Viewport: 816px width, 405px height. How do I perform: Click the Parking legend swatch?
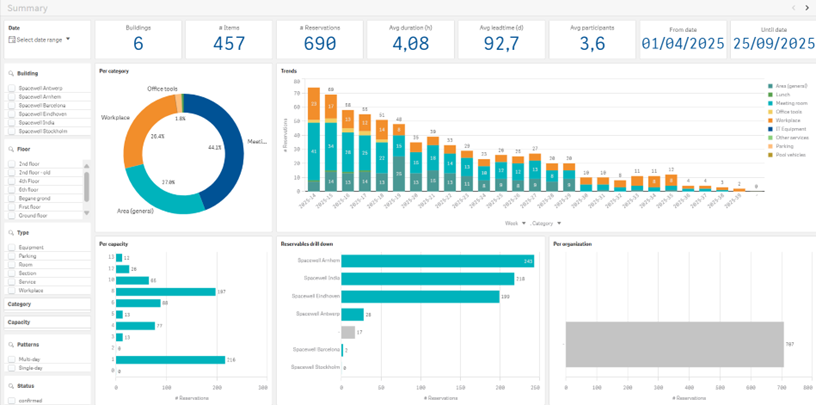coord(770,146)
